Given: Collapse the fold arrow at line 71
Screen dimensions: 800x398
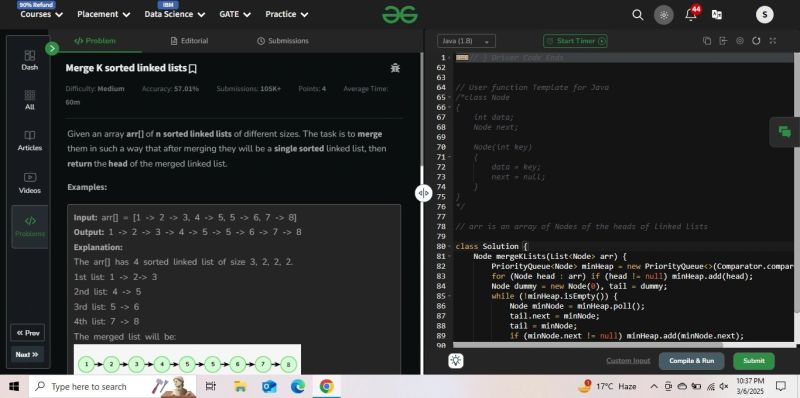Looking at the screenshot, I should [449, 157].
